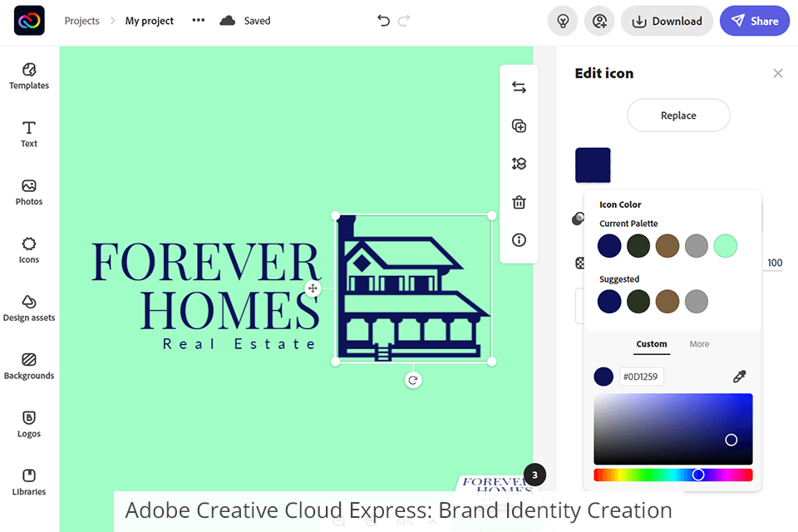Pick dark green in Current Palette
Image resolution: width=798 pixels, height=532 pixels.
click(x=638, y=246)
